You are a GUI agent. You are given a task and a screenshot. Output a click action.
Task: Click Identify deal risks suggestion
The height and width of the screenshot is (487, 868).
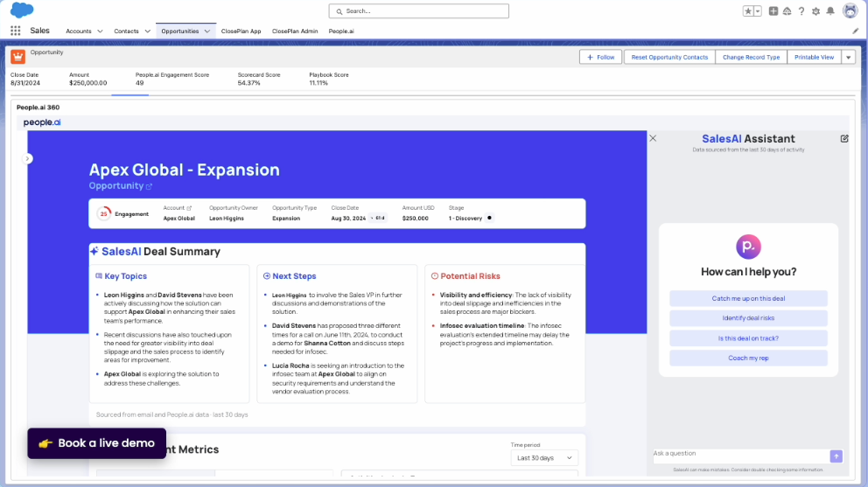click(x=748, y=318)
